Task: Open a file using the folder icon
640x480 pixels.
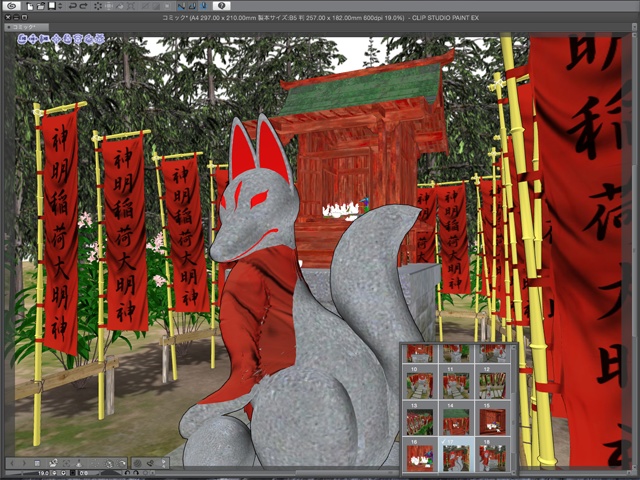Action: pos(41,6)
